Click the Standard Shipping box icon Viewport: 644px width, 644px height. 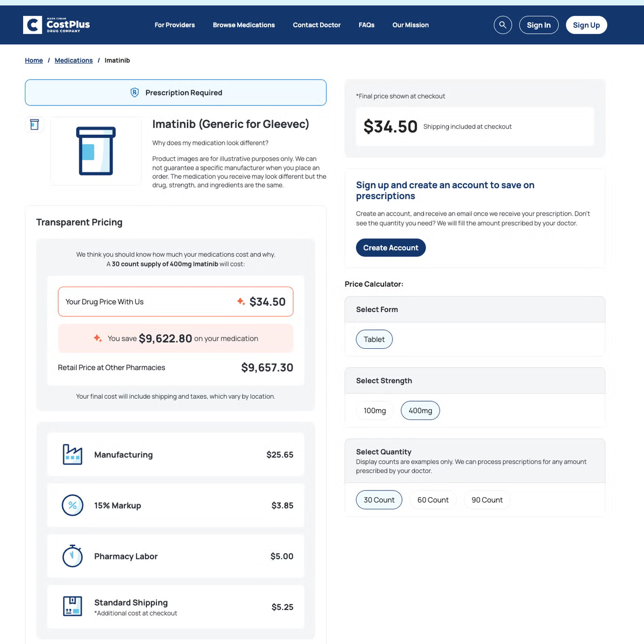click(x=72, y=606)
